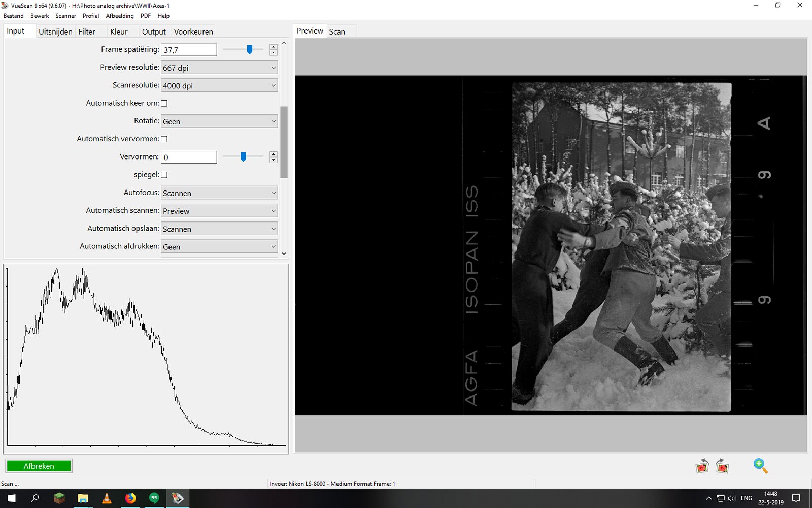Tick the Automatisch vervormen checkbox
The image size is (812, 508).
pos(164,139)
